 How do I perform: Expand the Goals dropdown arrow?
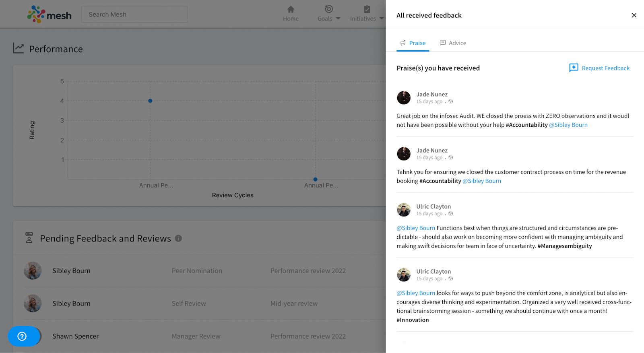tap(338, 19)
